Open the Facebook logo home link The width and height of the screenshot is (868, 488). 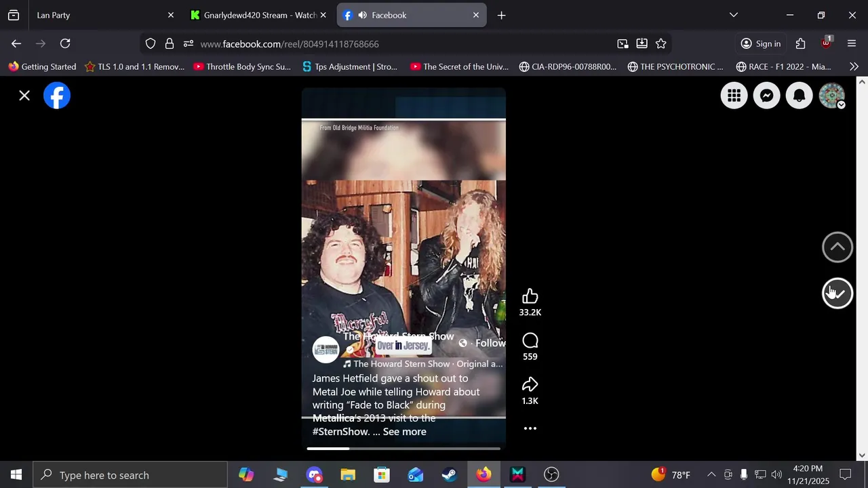57,96
